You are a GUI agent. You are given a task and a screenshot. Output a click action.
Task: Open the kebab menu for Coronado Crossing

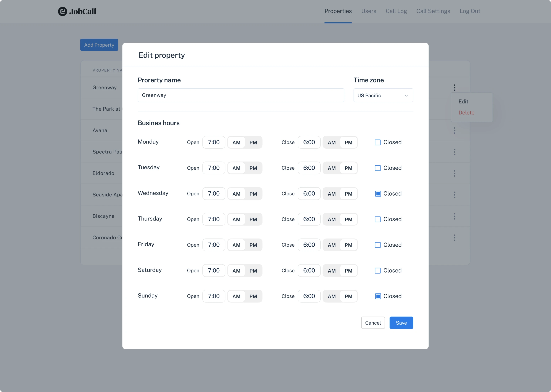455,238
